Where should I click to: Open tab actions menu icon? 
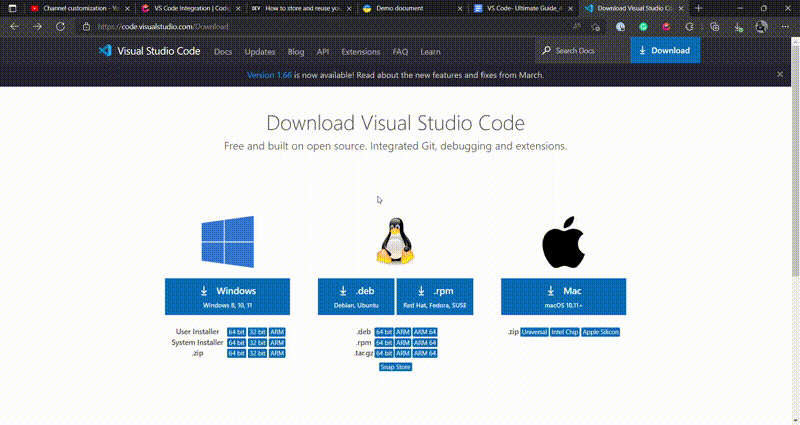click(x=12, y=8)
